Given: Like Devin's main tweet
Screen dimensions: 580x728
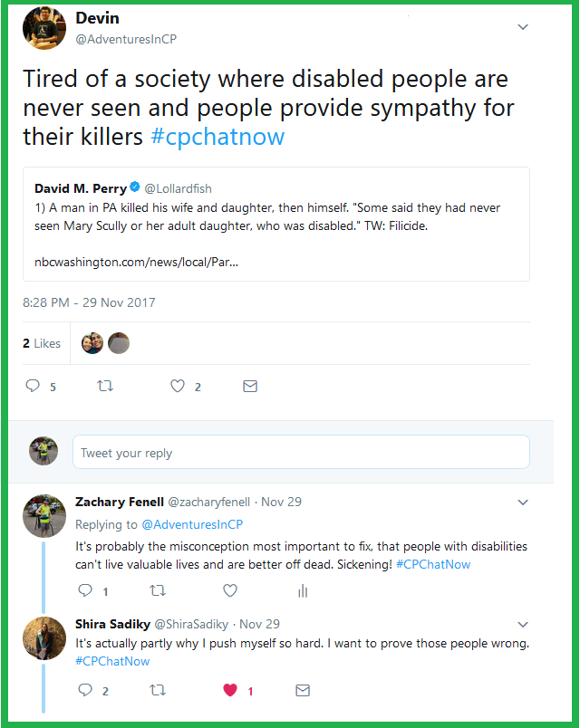Looking at the screenshot, I should pos(179,386).
